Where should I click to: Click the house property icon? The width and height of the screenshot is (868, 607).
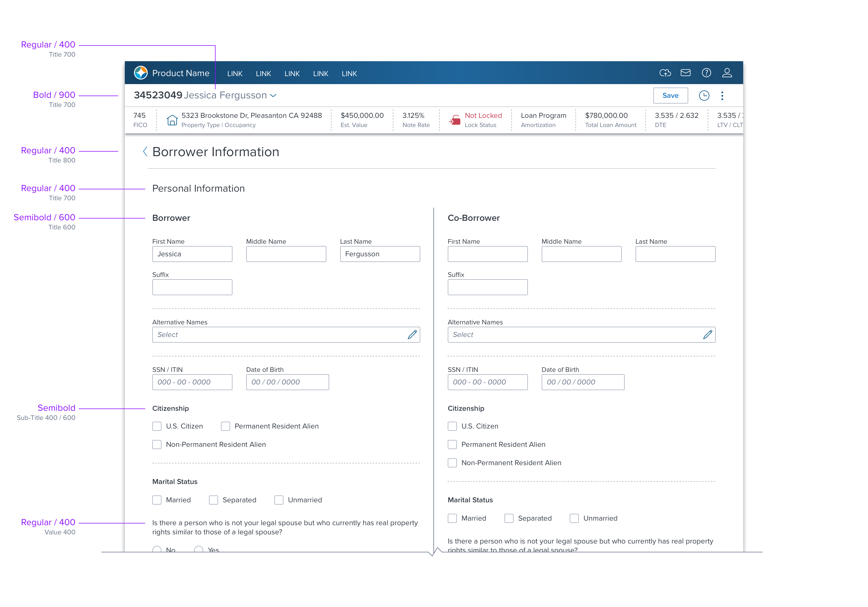172,120
